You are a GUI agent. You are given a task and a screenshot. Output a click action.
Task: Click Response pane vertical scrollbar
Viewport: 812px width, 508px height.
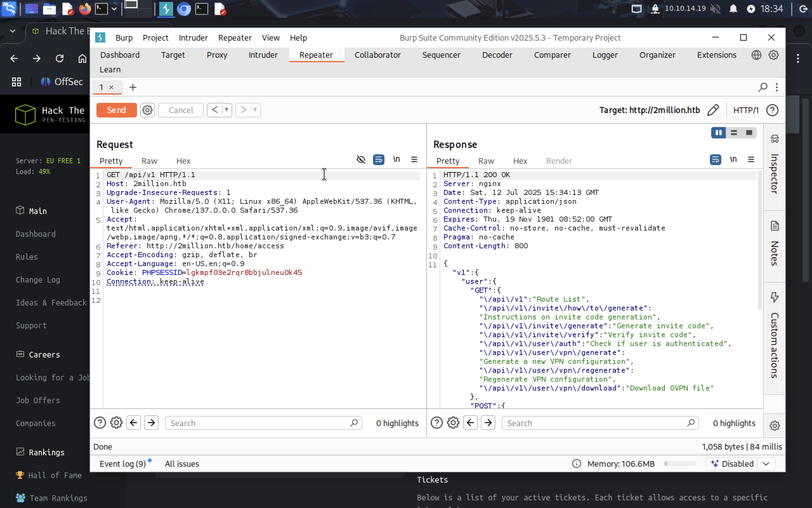point(760,240)
